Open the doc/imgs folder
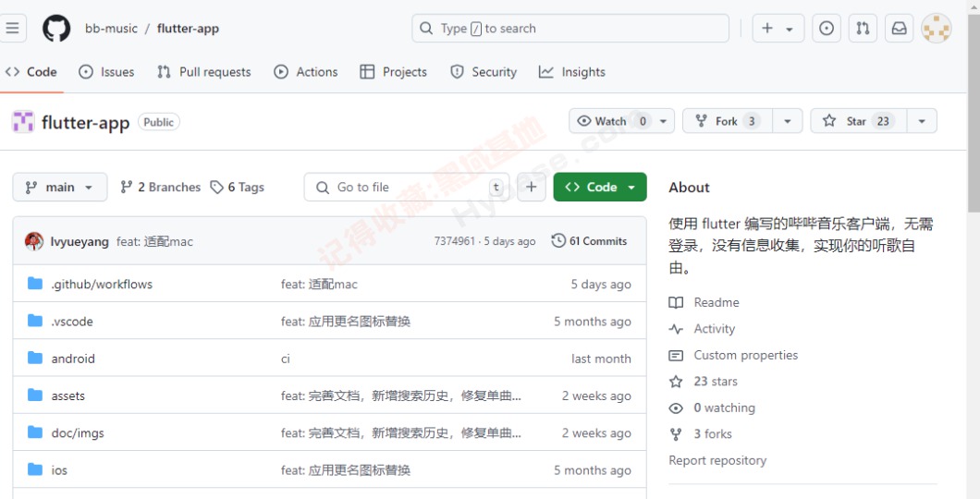Viewport: 980px width, 499px height. 78,432
